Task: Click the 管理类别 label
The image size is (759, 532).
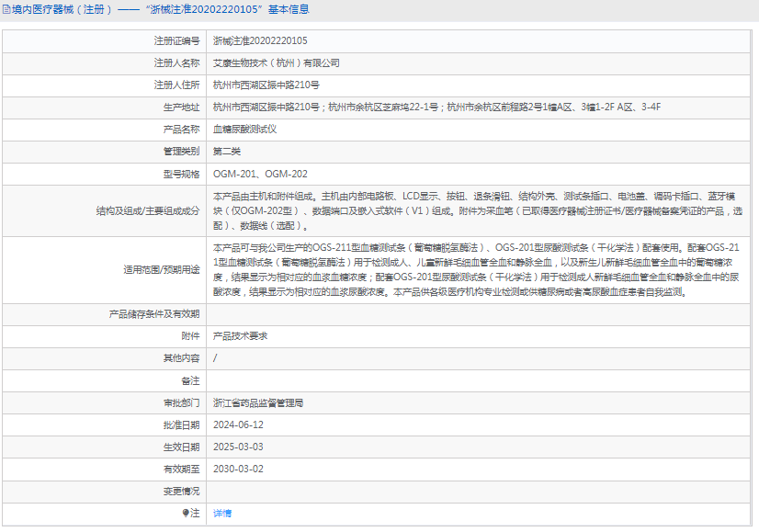Action: [181, 152]
